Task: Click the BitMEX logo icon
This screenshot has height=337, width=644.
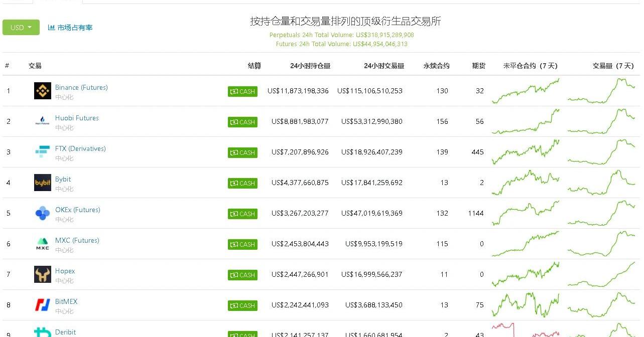Action: (x=43, y=305)
